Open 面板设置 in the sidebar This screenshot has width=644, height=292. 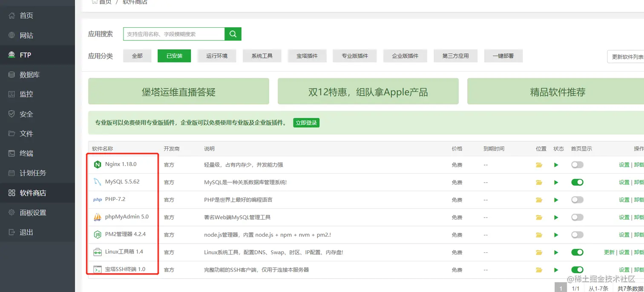37,212
